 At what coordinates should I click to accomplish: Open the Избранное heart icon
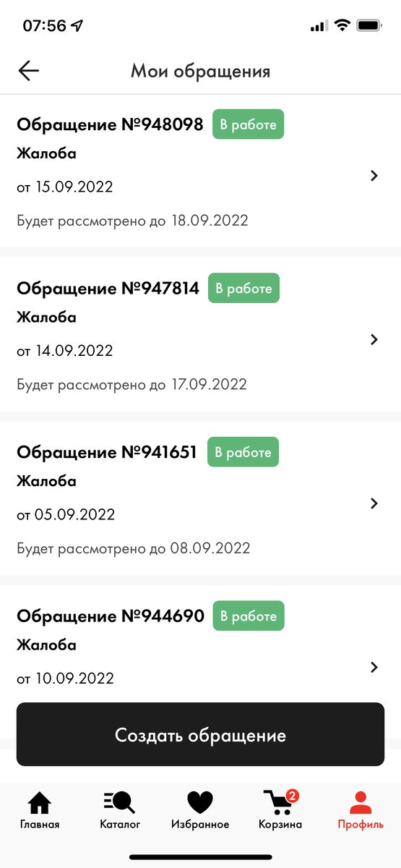tap(200, 802)
